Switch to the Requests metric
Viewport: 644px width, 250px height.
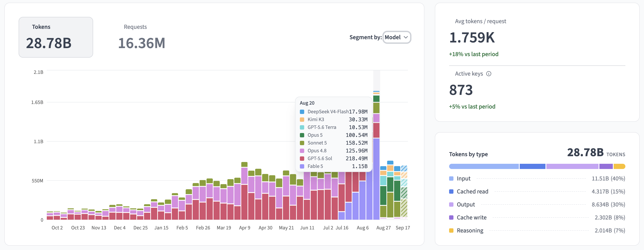pos(141,37)
